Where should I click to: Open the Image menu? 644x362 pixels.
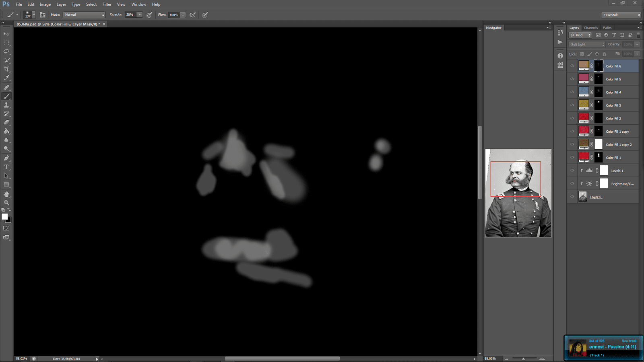(x=45, y=4)
